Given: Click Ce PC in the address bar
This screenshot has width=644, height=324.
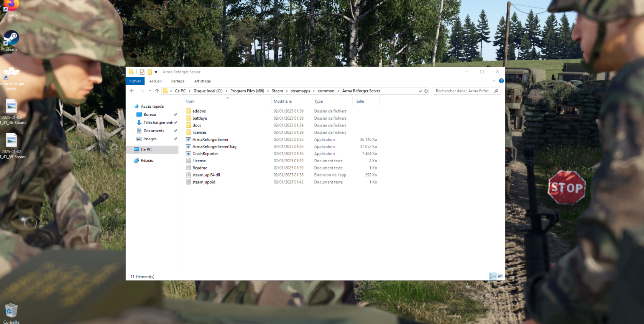Looking at the screenshot, I should [x=180, y=91].
